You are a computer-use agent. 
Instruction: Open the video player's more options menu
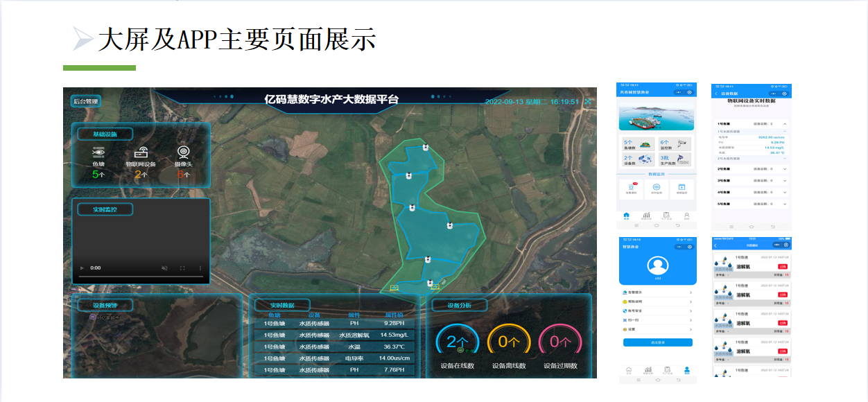[x=200, y=268]
